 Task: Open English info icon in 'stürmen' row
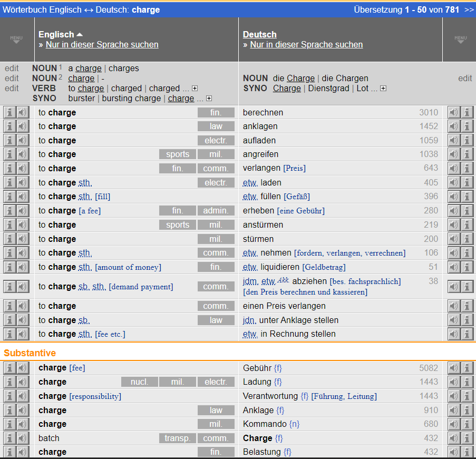(x=9, y=239)
